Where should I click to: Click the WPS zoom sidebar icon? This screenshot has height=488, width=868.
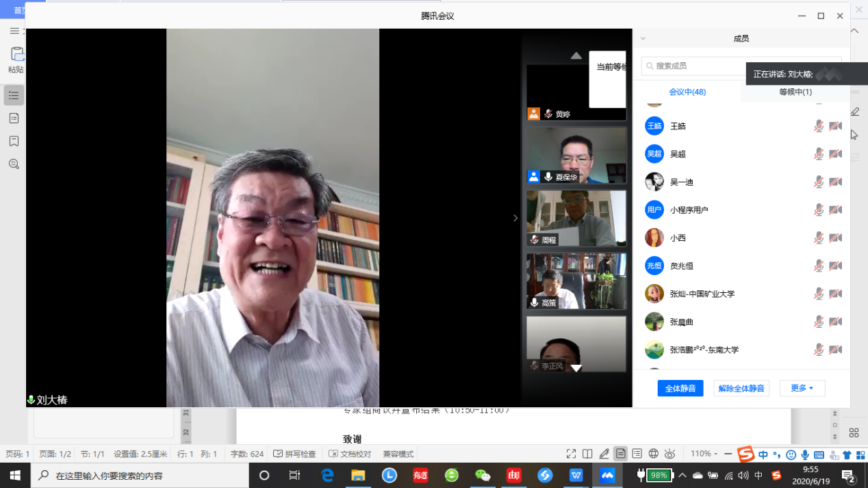point(14,164)
